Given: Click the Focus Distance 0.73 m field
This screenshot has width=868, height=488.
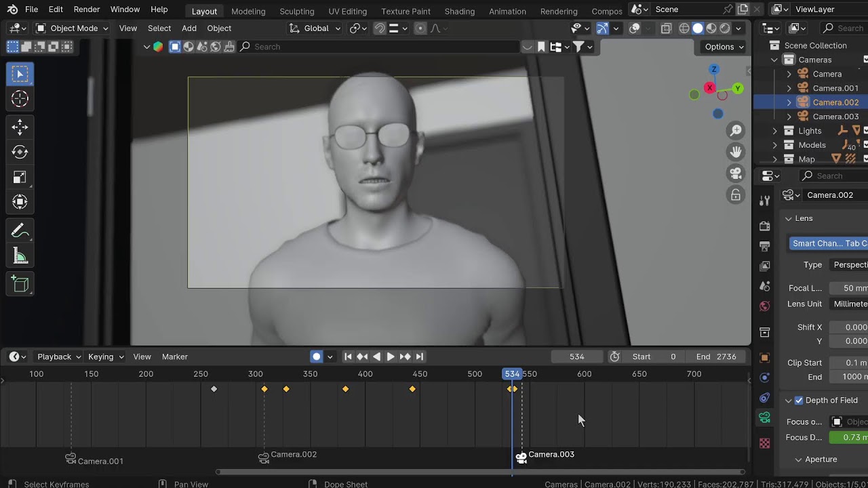Looking at the screenshot, I should pos(848,437).
